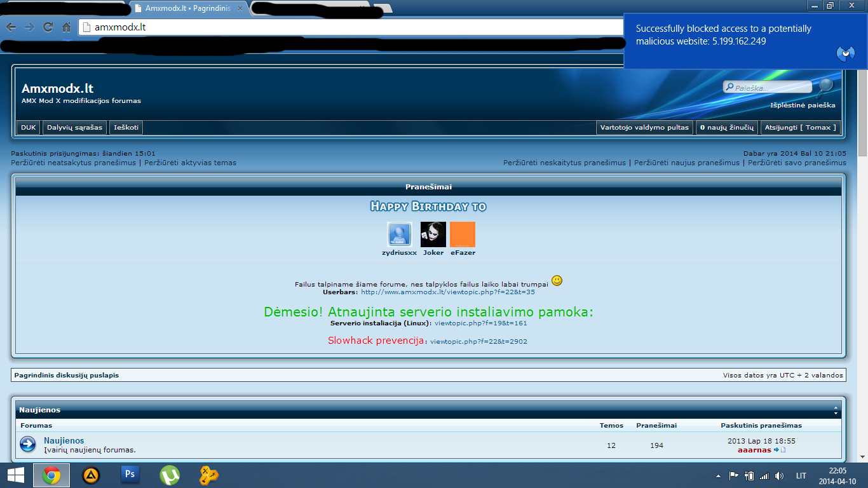Open Peržiūrėti savo pranešimus
The height and width of the screenshot is (488, 868).
(797, 163)
